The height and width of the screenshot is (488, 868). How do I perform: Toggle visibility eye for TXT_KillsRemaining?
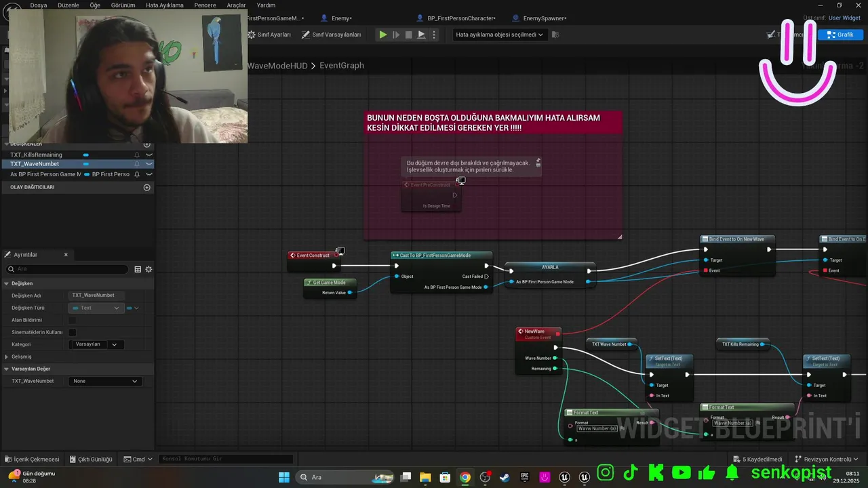149,155
